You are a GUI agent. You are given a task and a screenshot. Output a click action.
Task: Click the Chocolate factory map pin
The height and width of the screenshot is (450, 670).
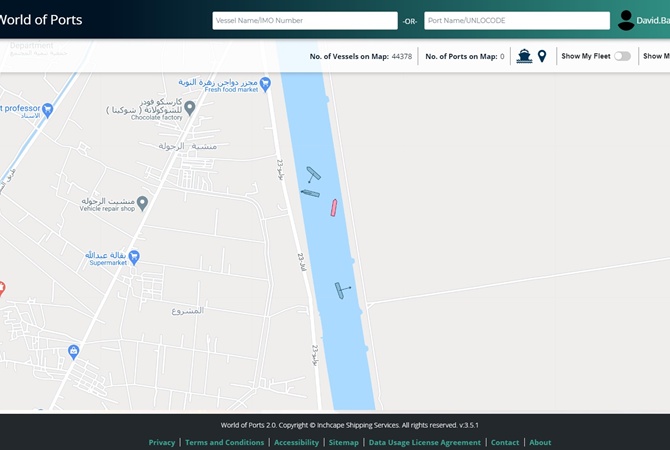coord(189,107)
